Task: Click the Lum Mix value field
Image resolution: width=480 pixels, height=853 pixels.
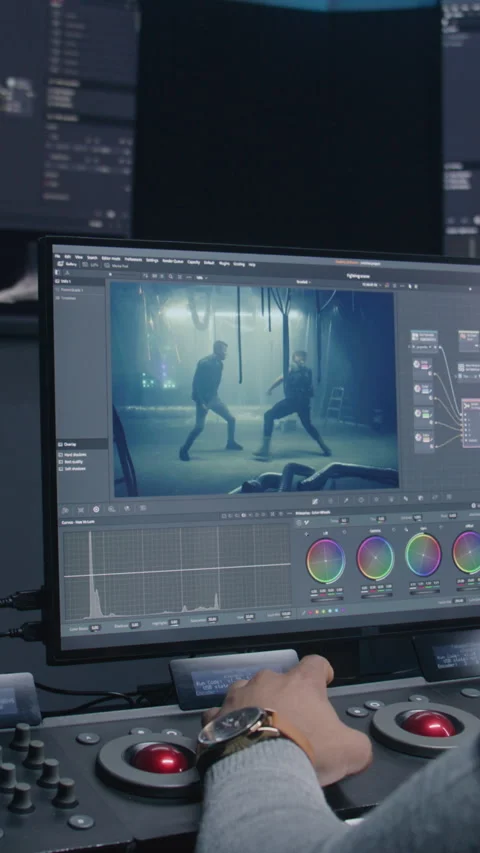Action: tap(286, 614)
